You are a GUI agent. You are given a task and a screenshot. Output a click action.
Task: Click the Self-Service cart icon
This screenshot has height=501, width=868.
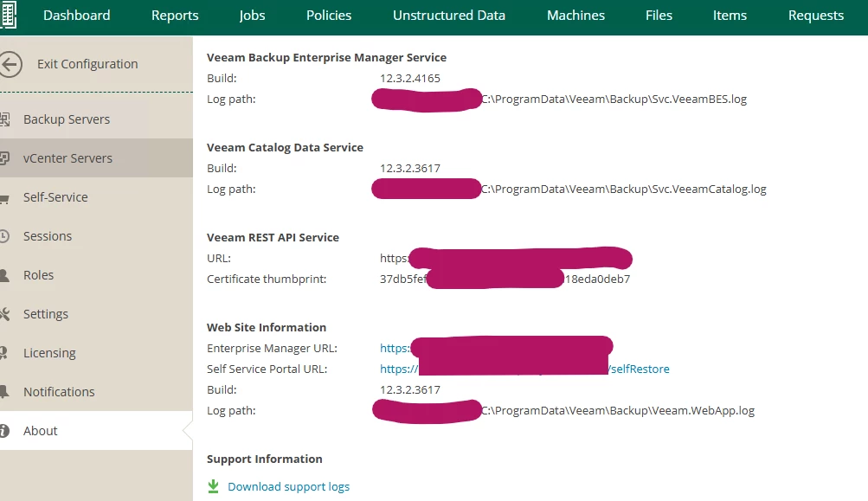point(4,198)
